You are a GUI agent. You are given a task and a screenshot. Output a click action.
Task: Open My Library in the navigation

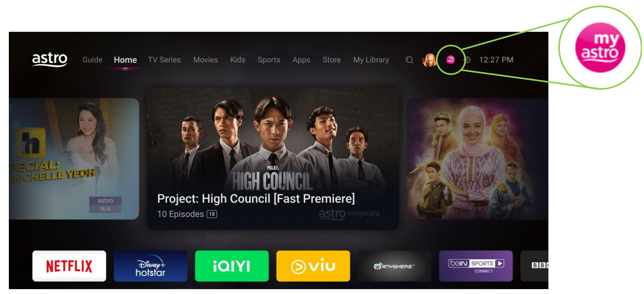(371, 60)
